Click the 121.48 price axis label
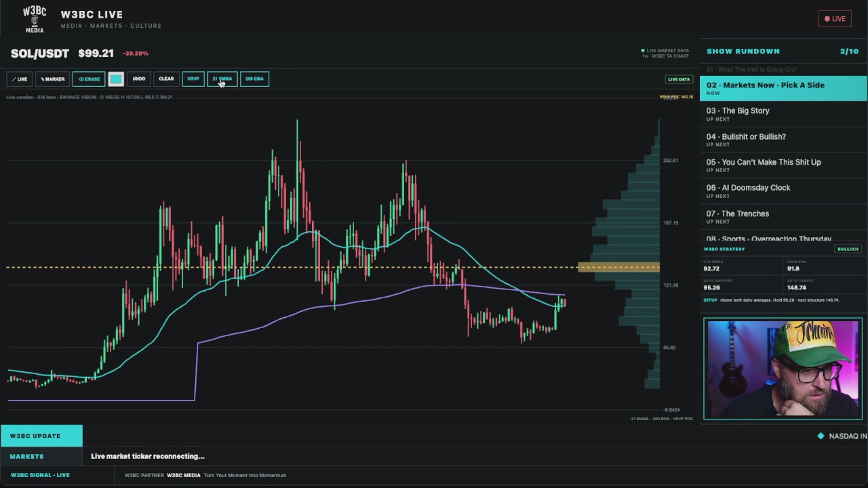 pos(670,285)
